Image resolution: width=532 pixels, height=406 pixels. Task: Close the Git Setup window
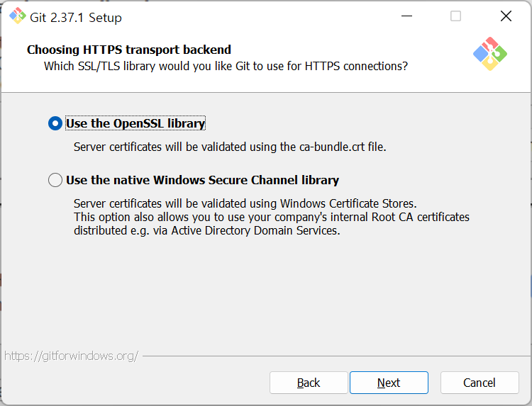[506, 16]
